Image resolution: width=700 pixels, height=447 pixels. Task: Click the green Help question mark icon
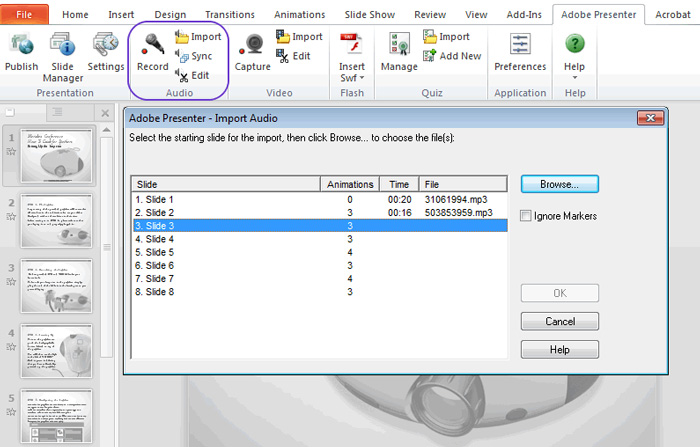coord(575,44)
